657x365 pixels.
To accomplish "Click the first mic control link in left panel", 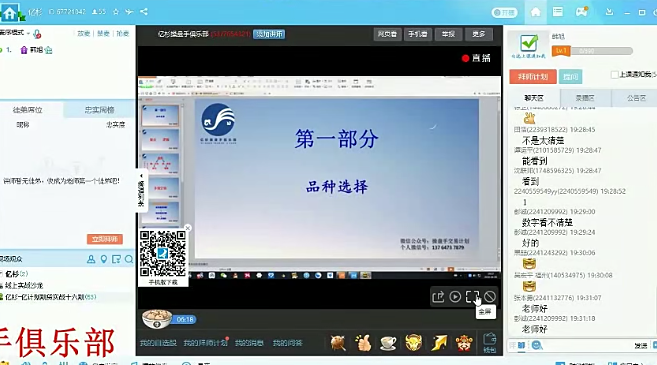I will [x=83, y=34].
